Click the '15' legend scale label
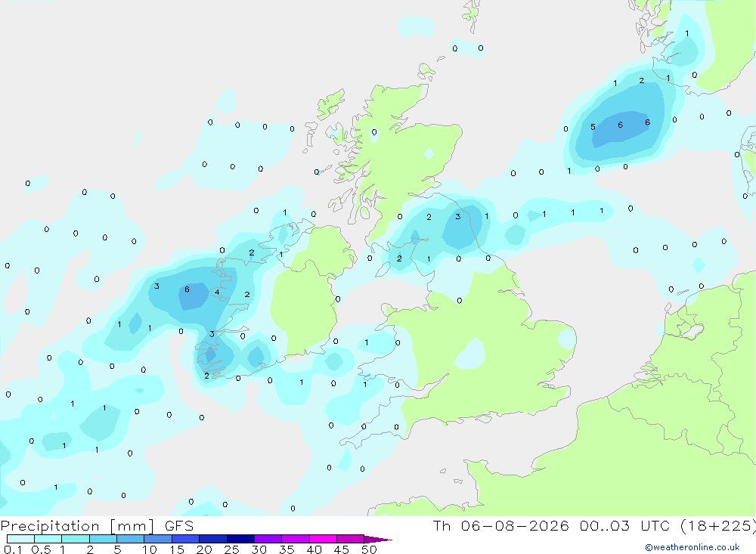The height and width of the screenshot is (554, 756). click(177, 549)
